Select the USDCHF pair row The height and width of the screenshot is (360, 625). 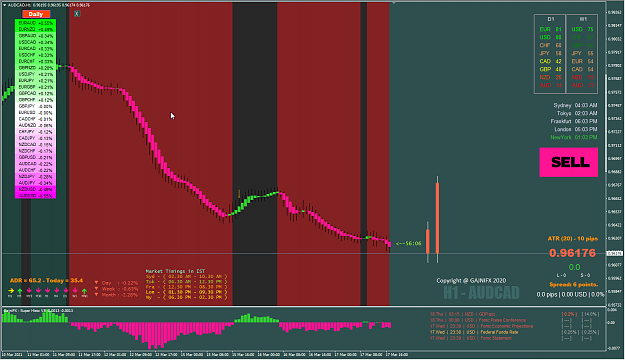point(35,55)
